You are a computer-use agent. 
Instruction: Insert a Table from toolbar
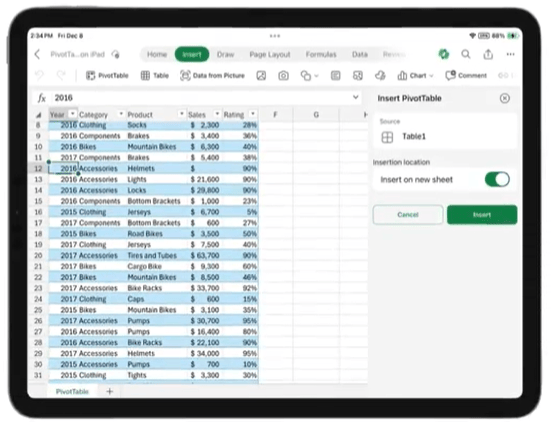coord(155,76)
